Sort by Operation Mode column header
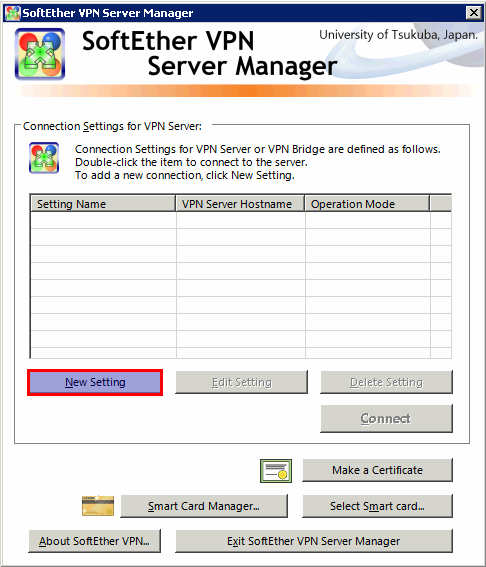Viewport: 486px width, 567px height. [367, 204]
